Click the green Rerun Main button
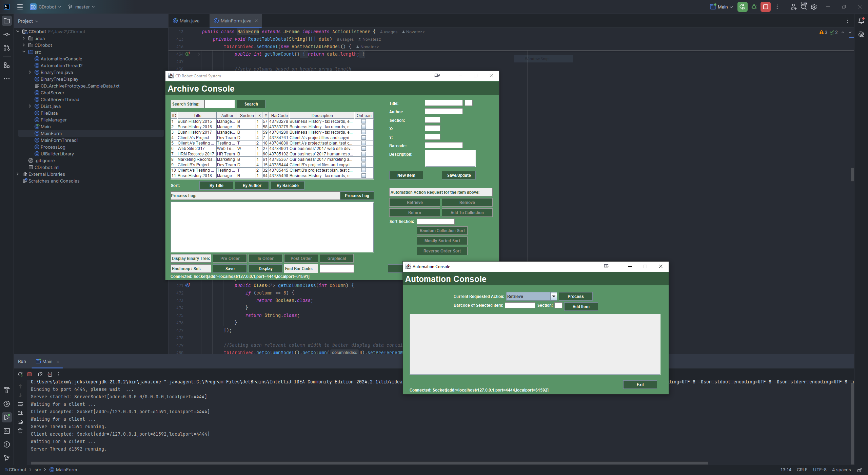 [x=743, y=7]
